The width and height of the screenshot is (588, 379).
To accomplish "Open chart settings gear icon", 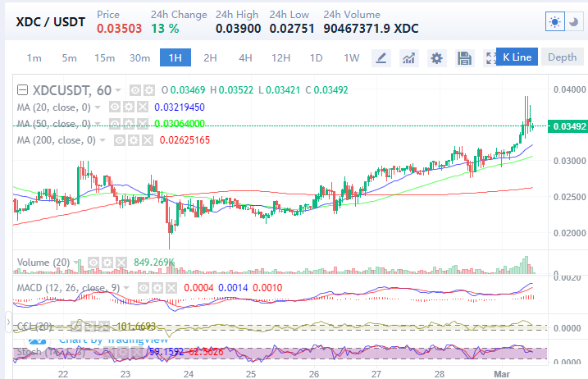I will click(x=436, y=57).
